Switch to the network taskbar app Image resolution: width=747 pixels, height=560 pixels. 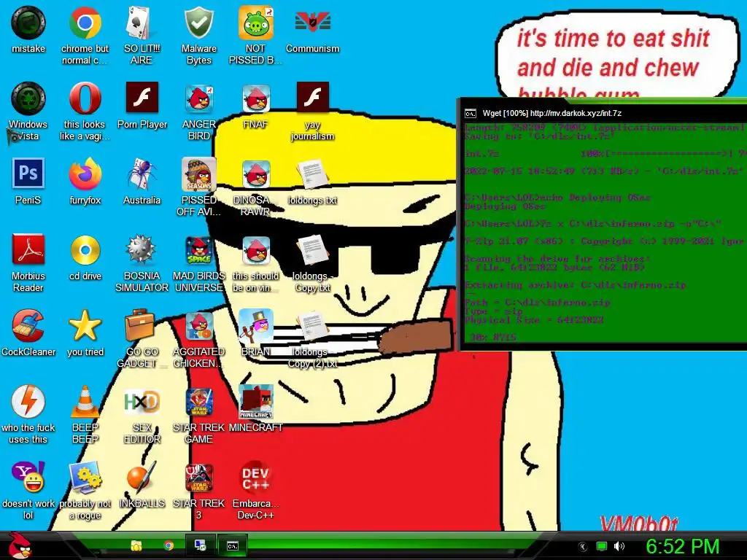(200, 545)
